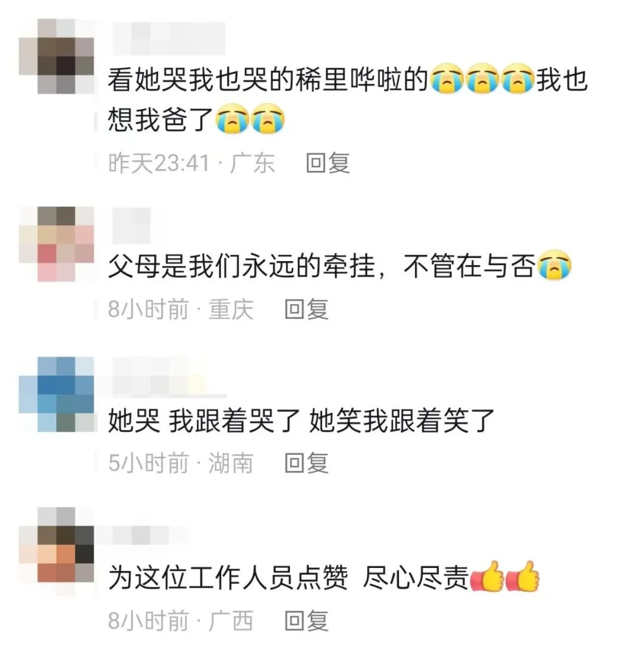Open the first commenter's pixelated avatar
644x652 pixels.
(57, 56)
